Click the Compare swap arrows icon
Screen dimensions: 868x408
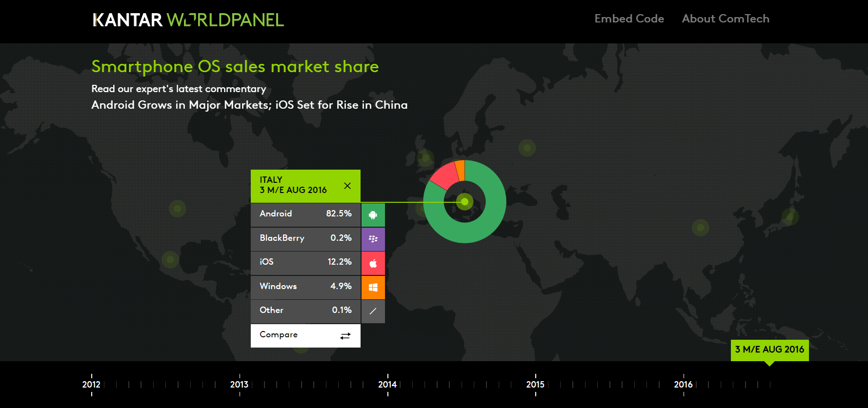click(x=345, y=336)
